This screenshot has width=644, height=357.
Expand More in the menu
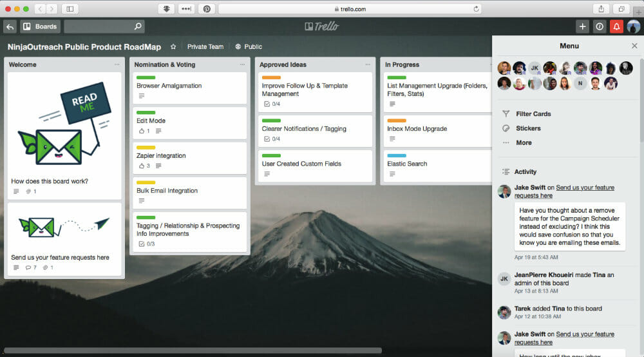point(524,142)
